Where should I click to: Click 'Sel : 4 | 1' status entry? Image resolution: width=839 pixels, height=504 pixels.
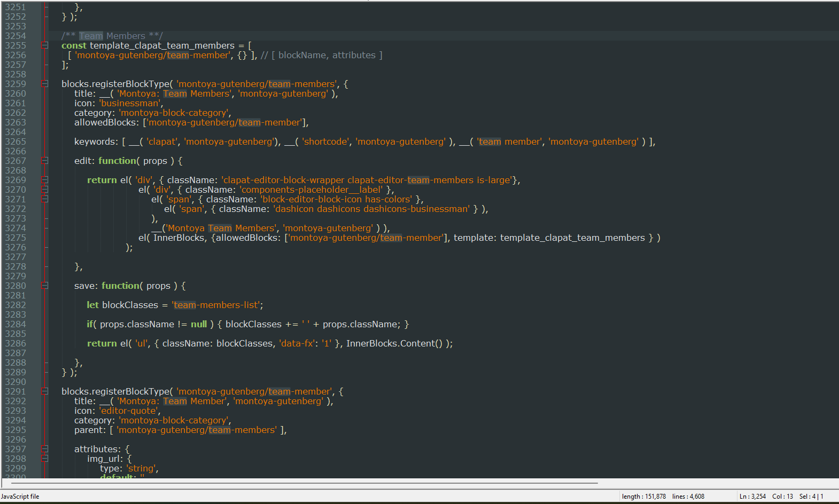click(x=811, y=497)
